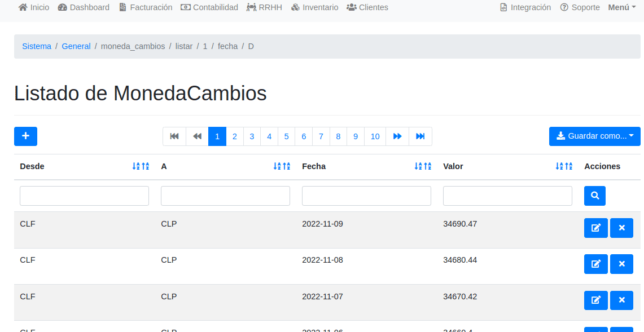Viewport: 644px width, 332px height.
Task: Edit the 2022-11-07 exchange rate row
Action: [595, 300]
